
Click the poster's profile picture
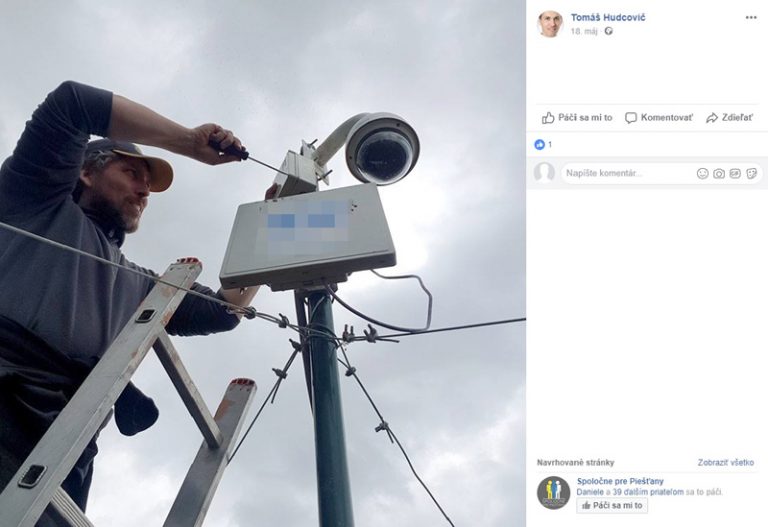(550, 23)
